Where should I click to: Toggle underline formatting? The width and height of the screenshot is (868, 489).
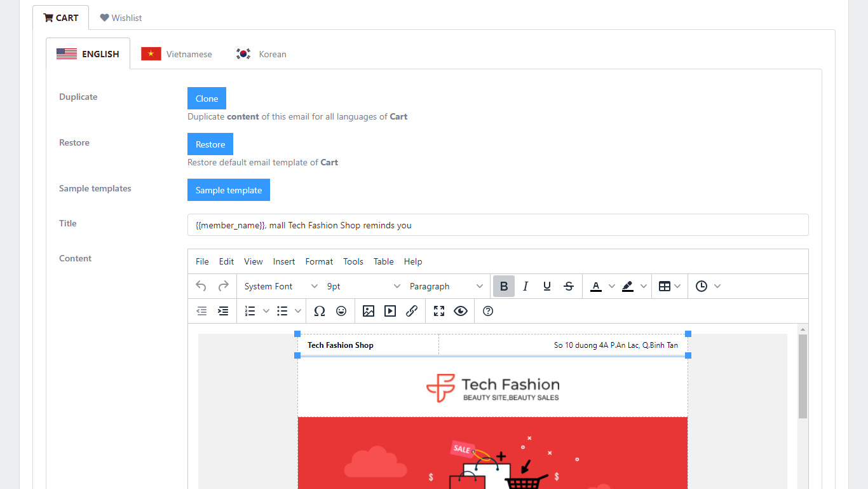click(x=547, y=286)
